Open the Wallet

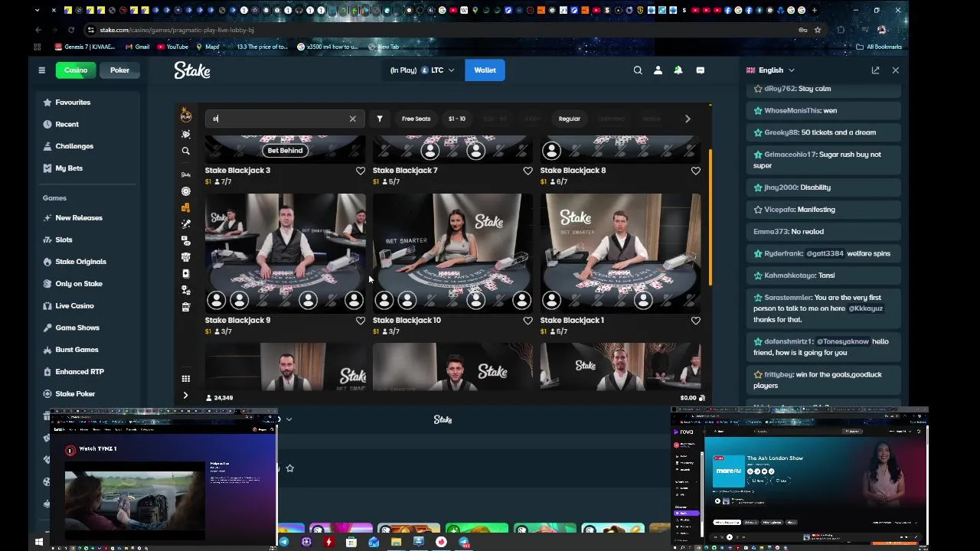(485, 70)
